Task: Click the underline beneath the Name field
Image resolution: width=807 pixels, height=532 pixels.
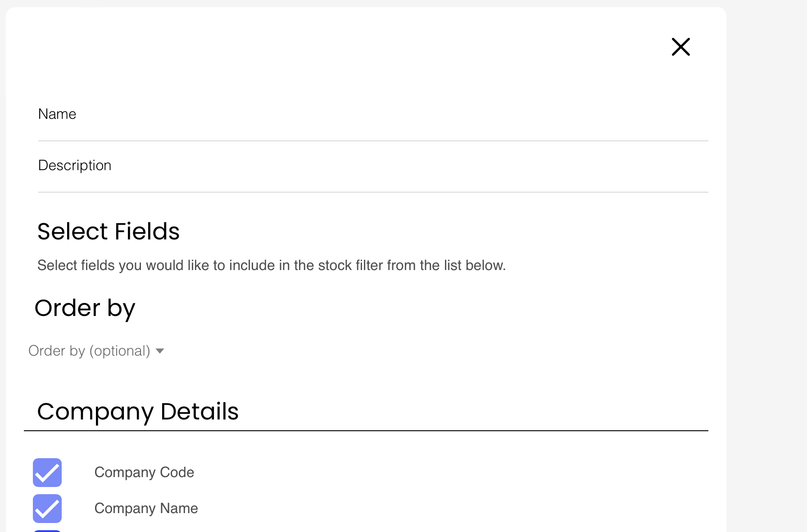Action: coord(373,141)
